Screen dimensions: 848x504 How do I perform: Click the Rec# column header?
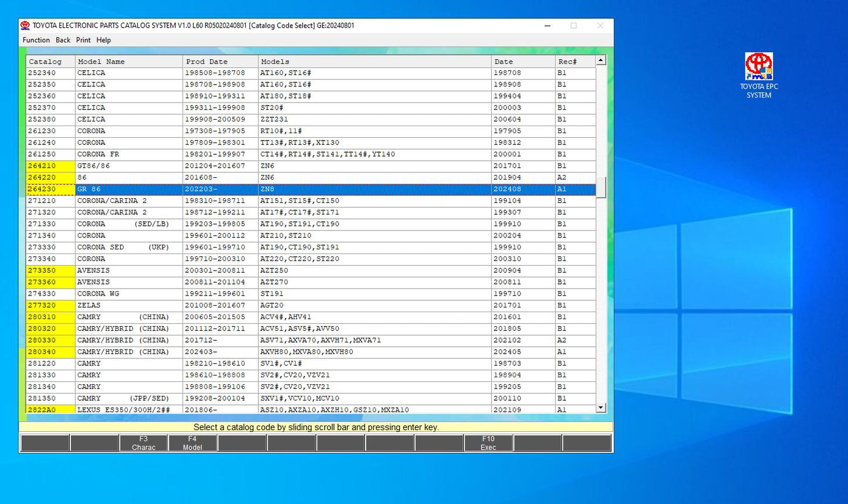576,62
